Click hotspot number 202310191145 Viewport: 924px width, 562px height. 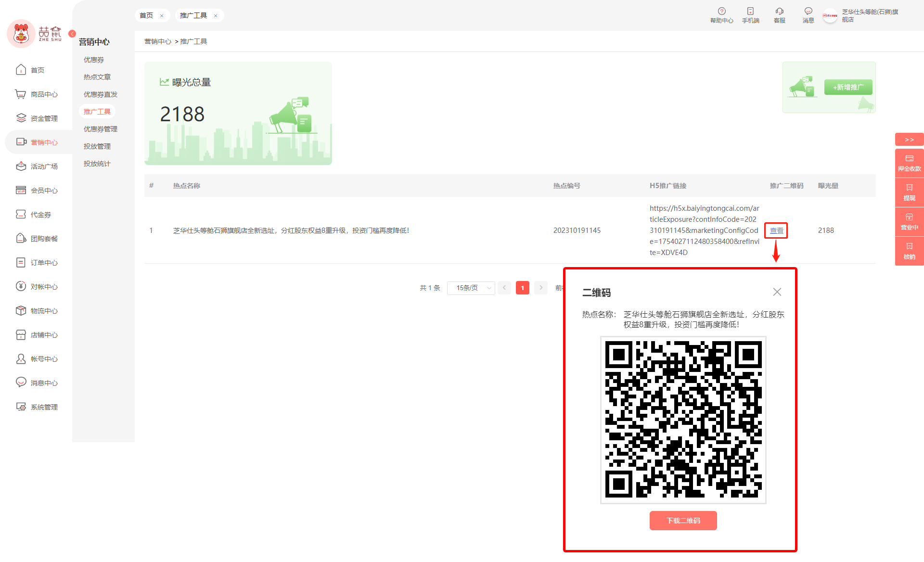tap(577, 230)
